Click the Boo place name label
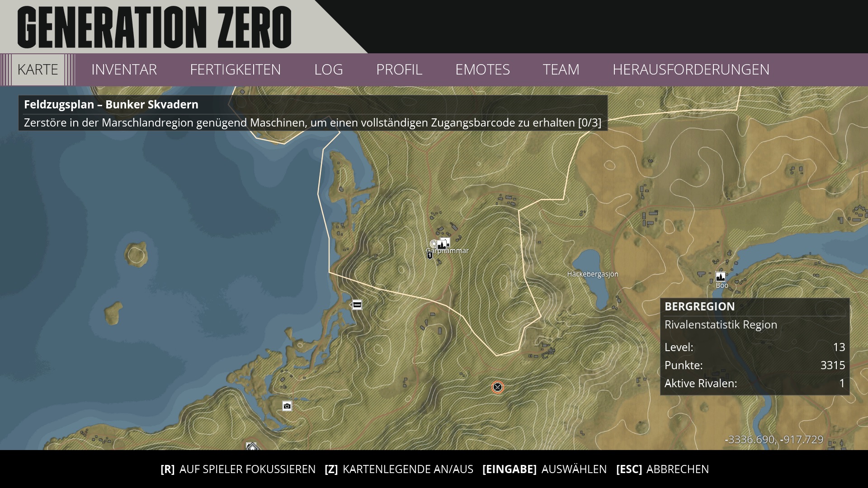 pos(722,286)
